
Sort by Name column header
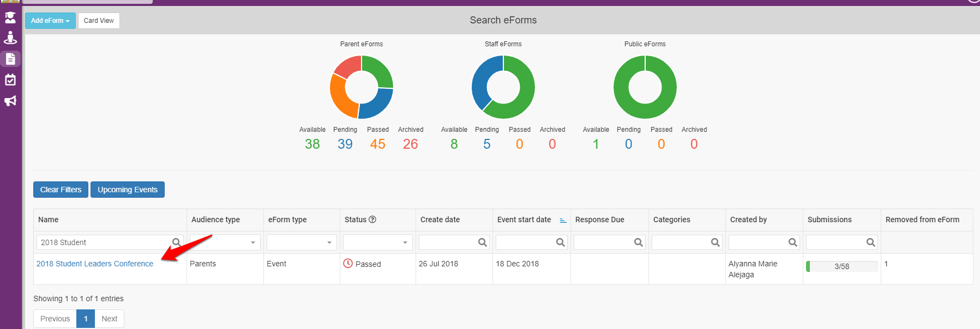[x=110, y=220]
